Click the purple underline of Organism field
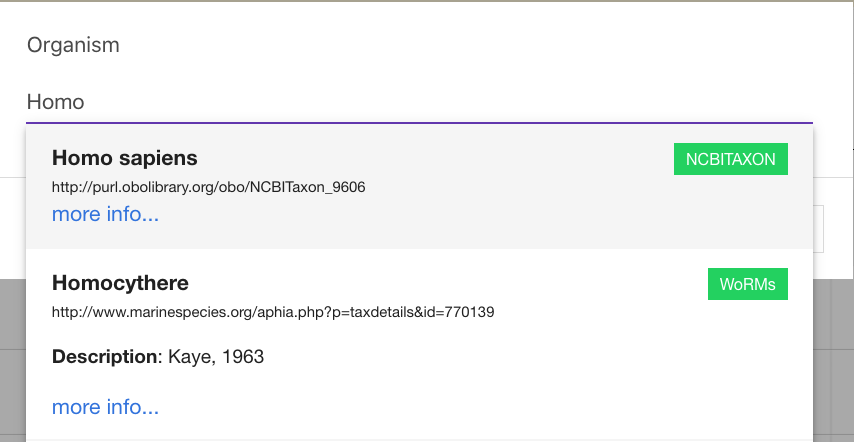 coord(419,123)
